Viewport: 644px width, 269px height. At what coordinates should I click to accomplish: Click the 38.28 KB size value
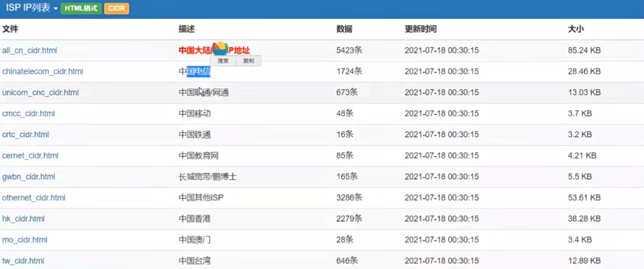[x=584, y=219]
